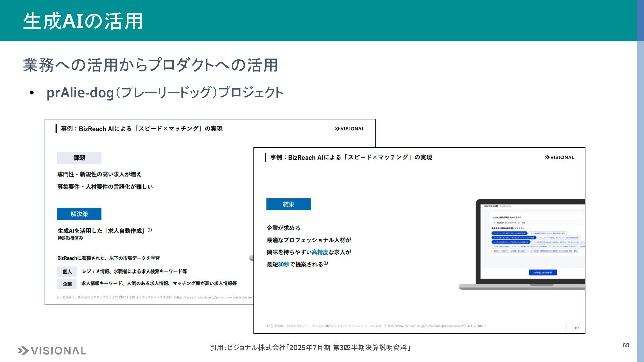Click the text レジュメ情報、求職者による求人検索キーワード等

point(134,271)
